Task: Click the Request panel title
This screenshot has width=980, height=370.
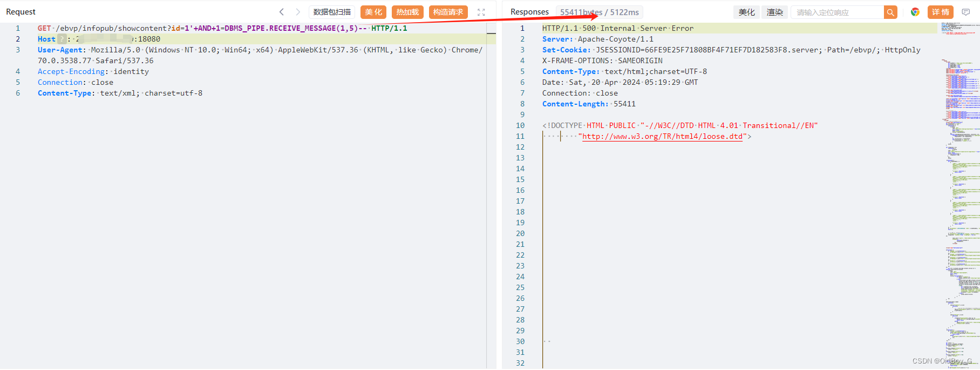Action: tap(21, 12)
